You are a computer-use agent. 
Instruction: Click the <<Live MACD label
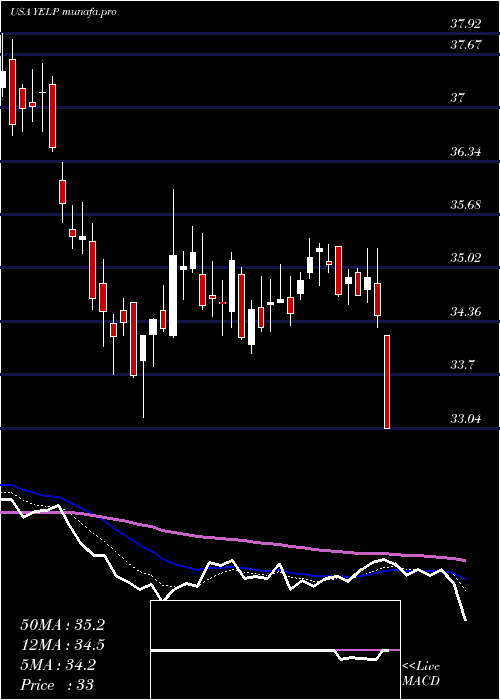coord(421,674)
